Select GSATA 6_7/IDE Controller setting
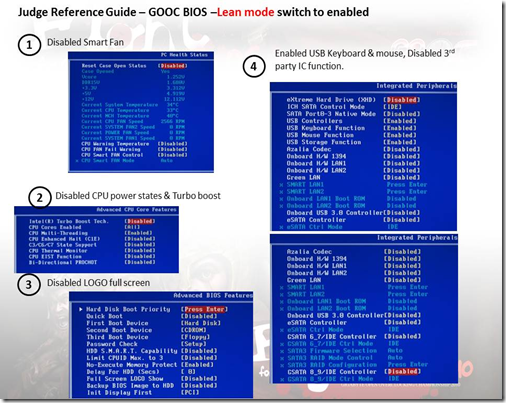Image resolution: width=506 pixels, height=403 pixels. pos(354,337)
